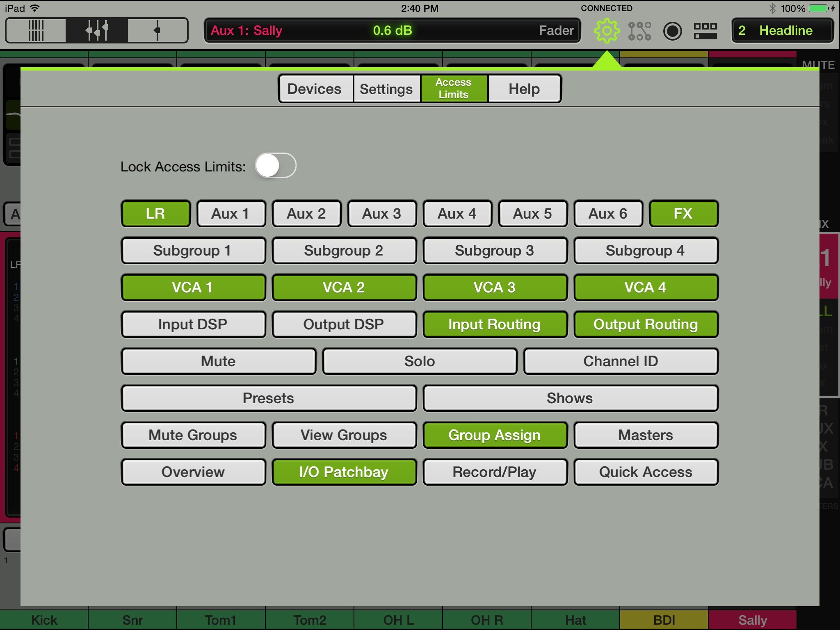Open the Aux 1: Sally output selector
840x630 pixels.
pos(246,30)
